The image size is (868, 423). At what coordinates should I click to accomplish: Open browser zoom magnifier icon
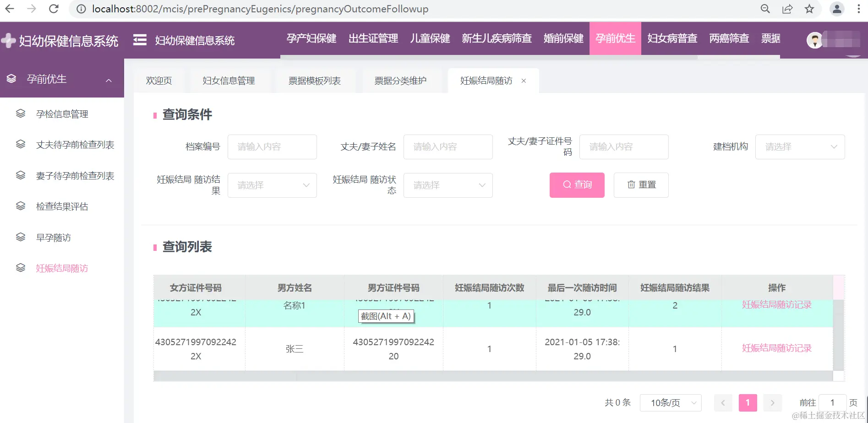coord(765,9)
